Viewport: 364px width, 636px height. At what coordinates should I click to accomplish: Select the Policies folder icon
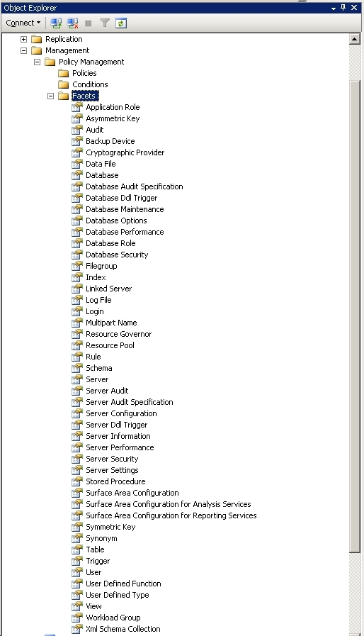(x=63, y=73)
